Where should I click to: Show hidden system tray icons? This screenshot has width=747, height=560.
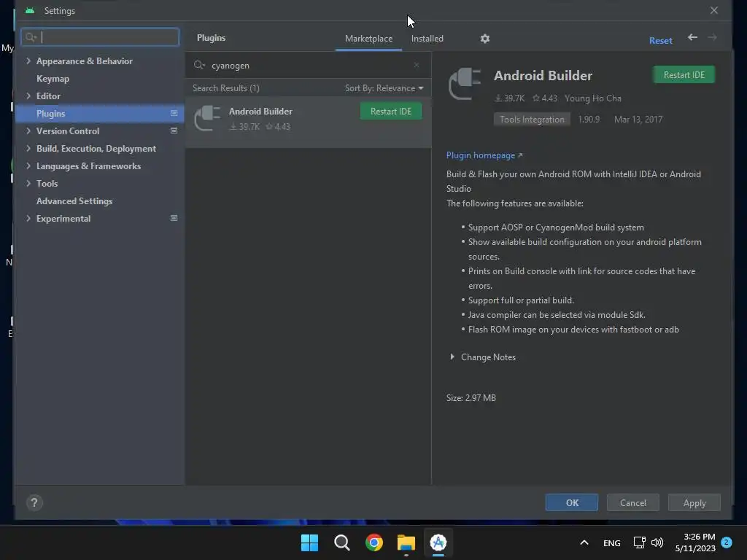(584, 542)
